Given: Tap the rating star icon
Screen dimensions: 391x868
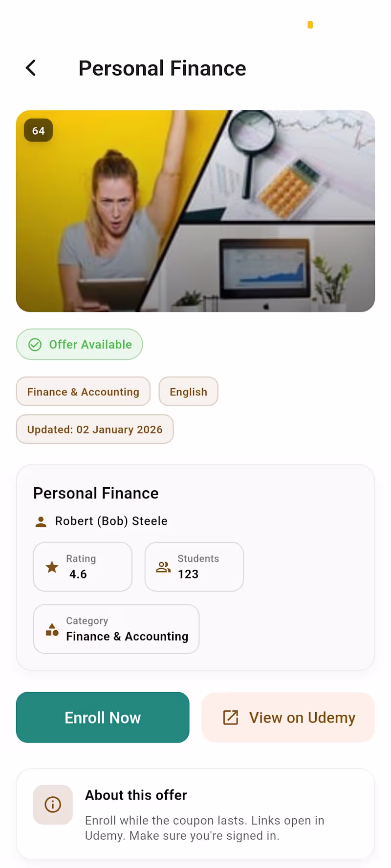Looking at the screenshot, I should tap(52, 567).
